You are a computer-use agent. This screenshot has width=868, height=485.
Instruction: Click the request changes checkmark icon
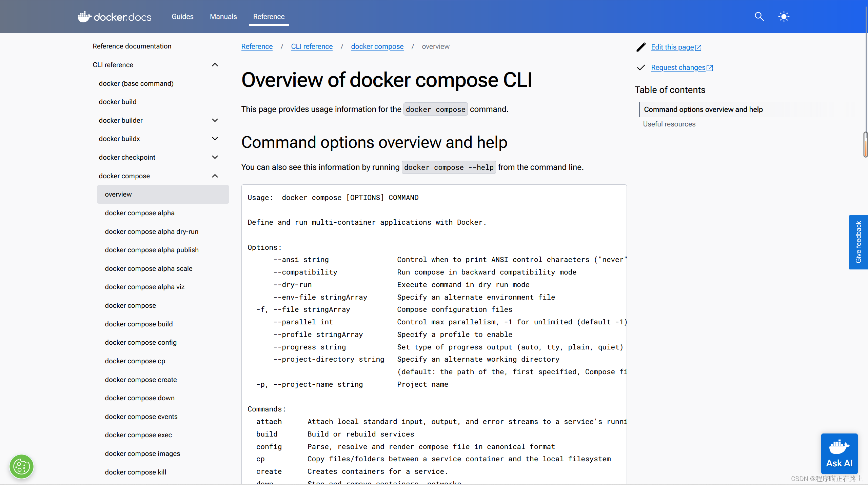pos(641,67)
